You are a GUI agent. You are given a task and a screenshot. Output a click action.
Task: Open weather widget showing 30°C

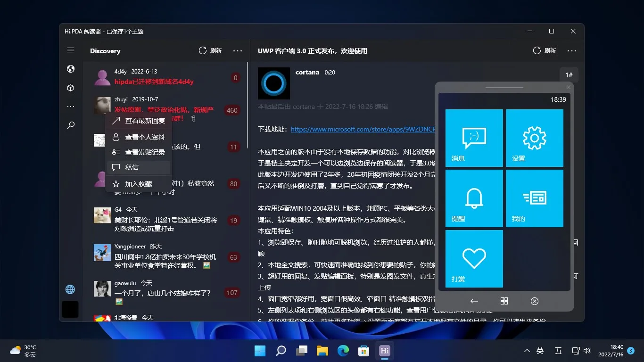coord(24,351)
